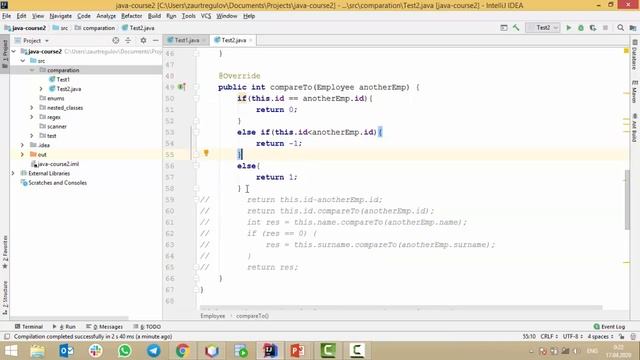
Task: Open the Terminal tool window
Action: (29, 327)
